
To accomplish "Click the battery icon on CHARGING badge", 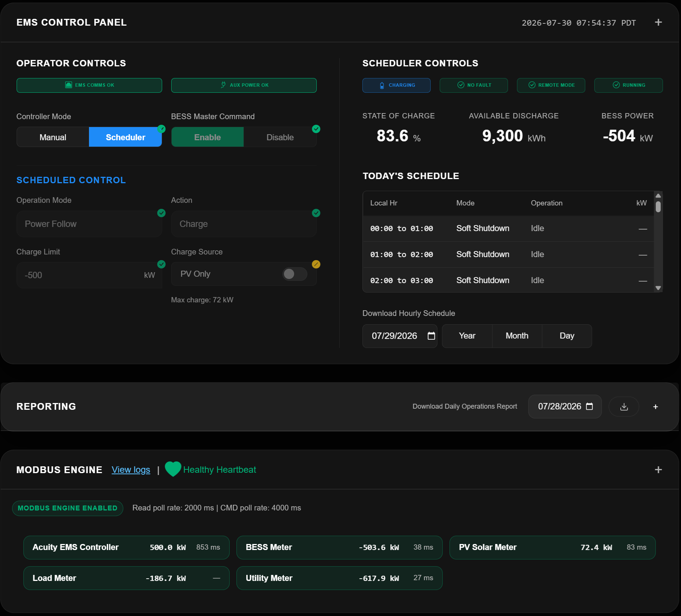I will tap(382, 85).
